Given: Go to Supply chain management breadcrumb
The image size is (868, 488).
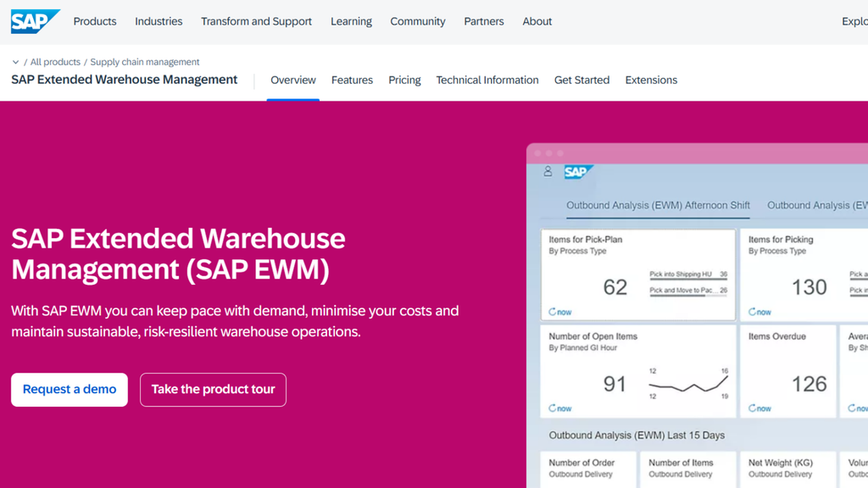Looking at the screenshot, I should point(144,62).
